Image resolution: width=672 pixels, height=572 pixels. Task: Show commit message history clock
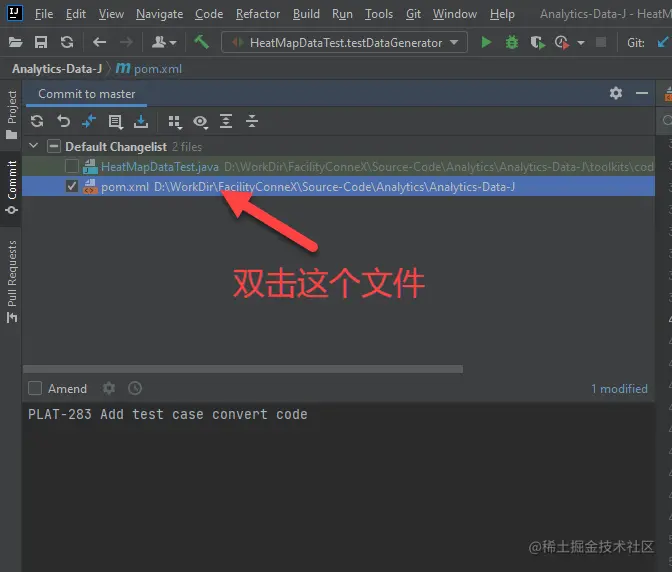pos(135,388)
